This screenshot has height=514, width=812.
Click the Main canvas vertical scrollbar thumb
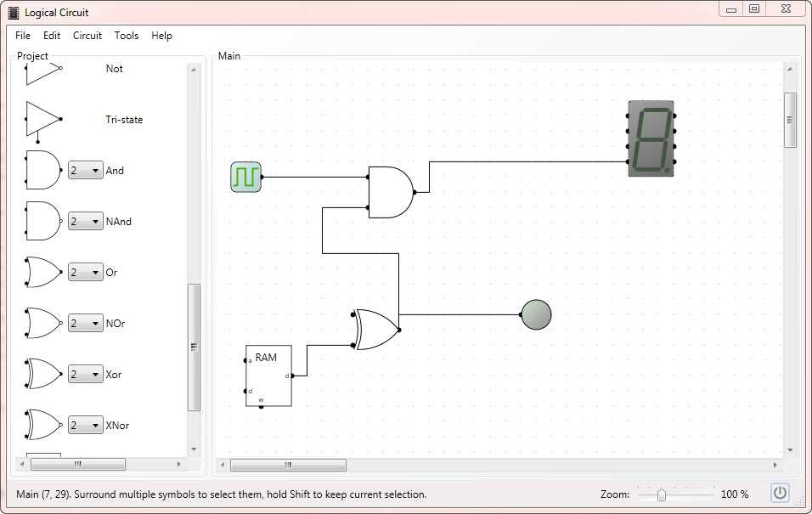[x=790, y=120]
